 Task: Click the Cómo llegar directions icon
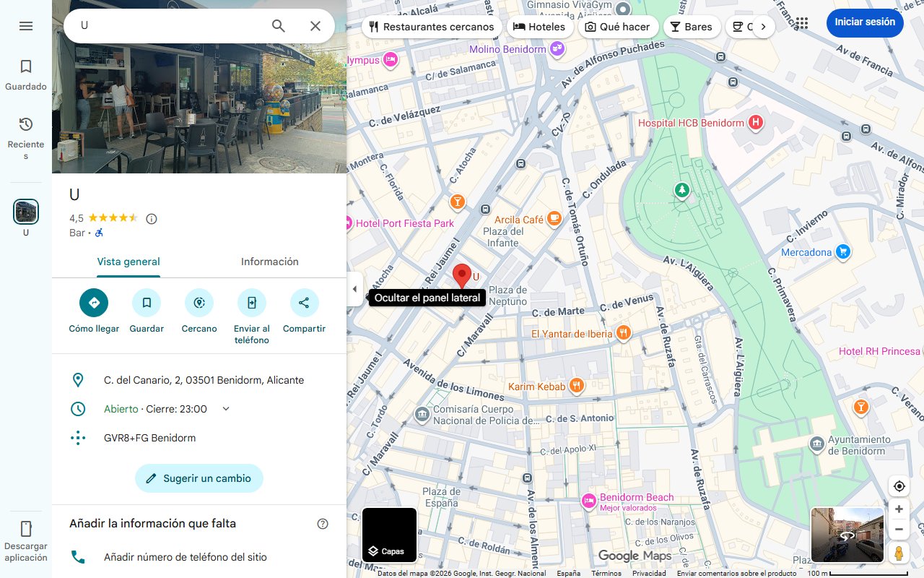click(94, 303)
